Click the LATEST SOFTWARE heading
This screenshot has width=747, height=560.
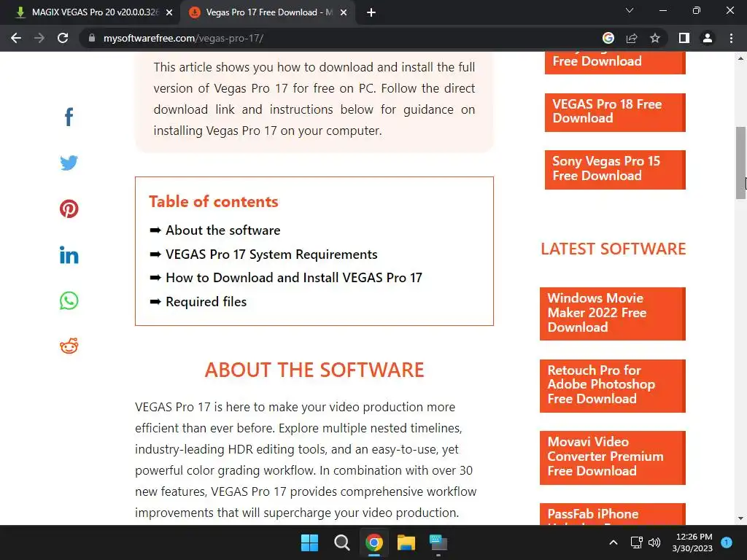(613, 249)
